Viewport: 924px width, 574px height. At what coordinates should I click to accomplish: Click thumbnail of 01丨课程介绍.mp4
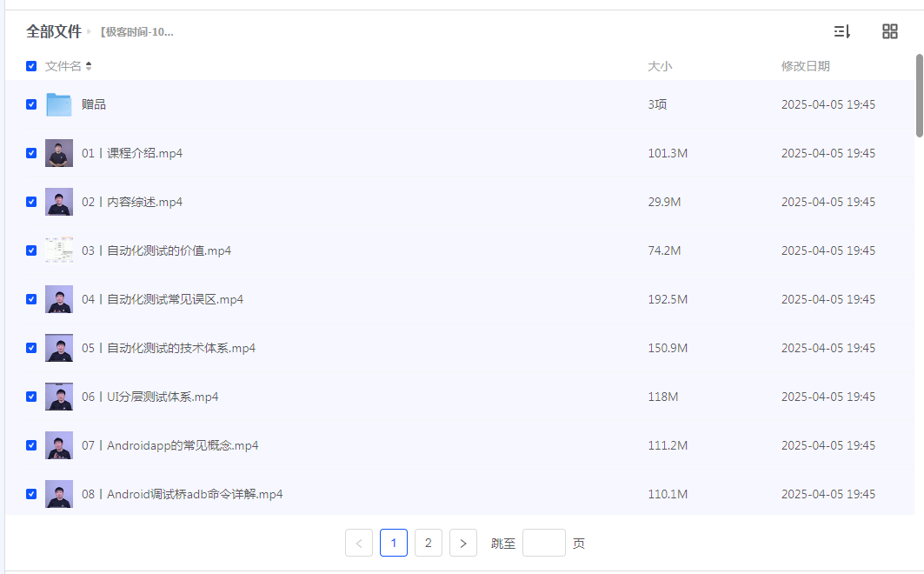[59, 153]
